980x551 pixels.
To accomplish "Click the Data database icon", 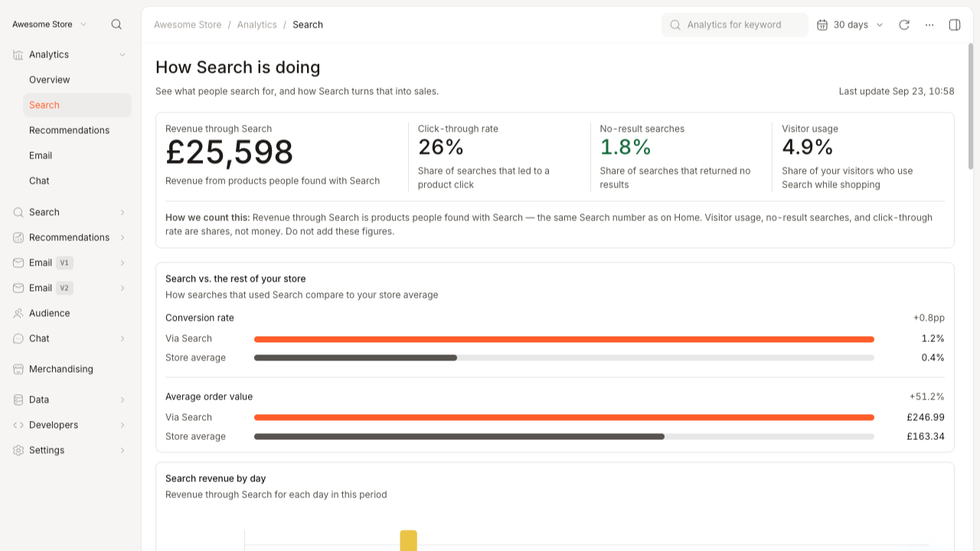I will click(18, 399).
